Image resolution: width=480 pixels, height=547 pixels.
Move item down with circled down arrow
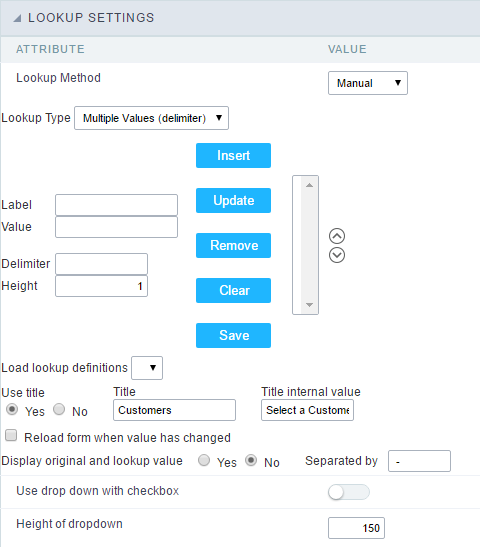(337, 255)
